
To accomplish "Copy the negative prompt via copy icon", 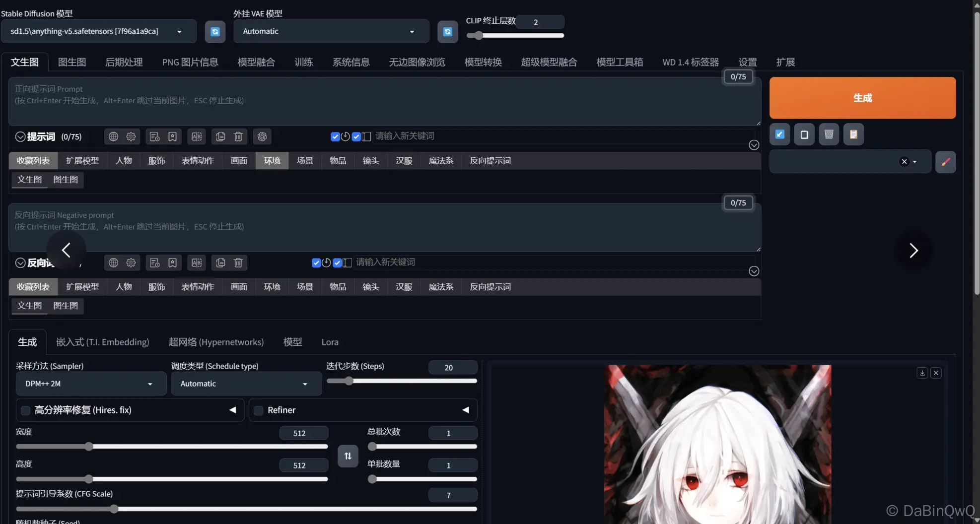I will (221, 262).
